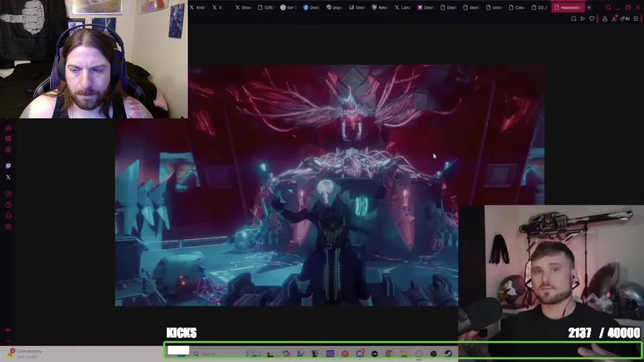The image size is (644, 362).
Task: Open Discord from the taskbar
Action: 360,354
